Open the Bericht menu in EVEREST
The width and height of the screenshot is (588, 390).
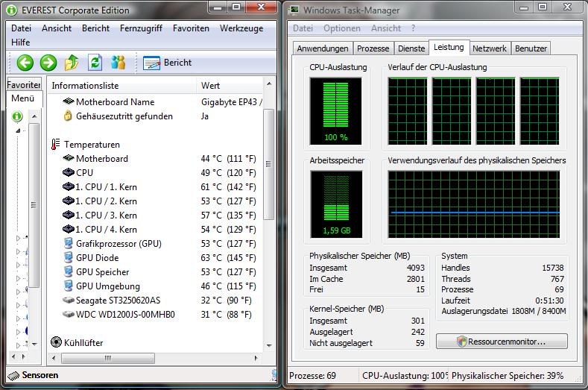pyautogui.click(x=95, y=28)
